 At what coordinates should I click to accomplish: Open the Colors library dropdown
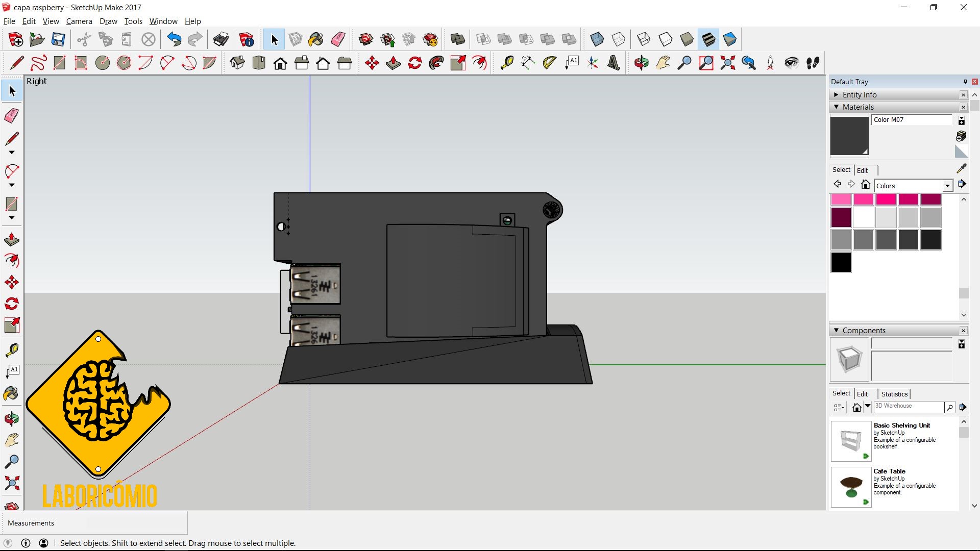coord(947,186)
